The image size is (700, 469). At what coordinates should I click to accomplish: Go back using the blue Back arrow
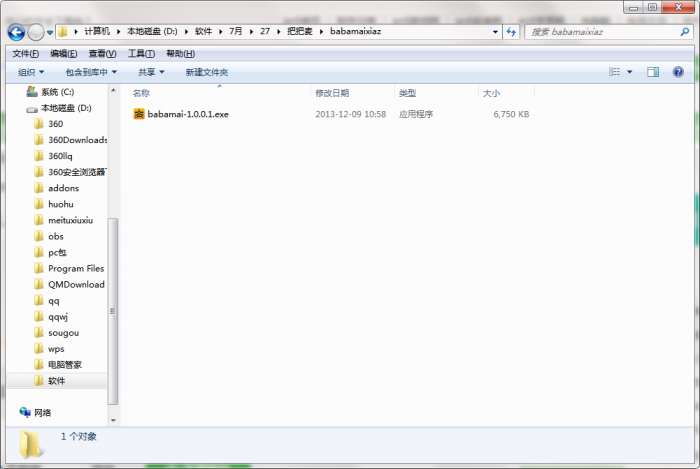pos(17,32)
